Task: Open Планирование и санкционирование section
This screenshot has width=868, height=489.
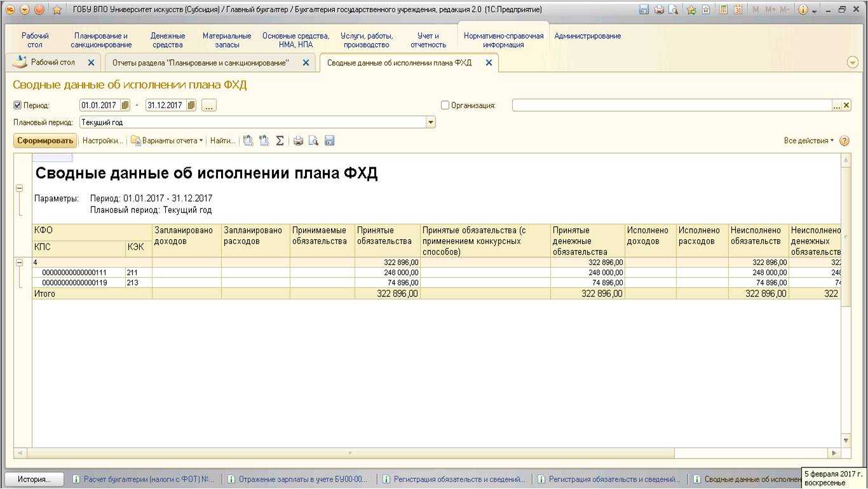Action: 101,41
